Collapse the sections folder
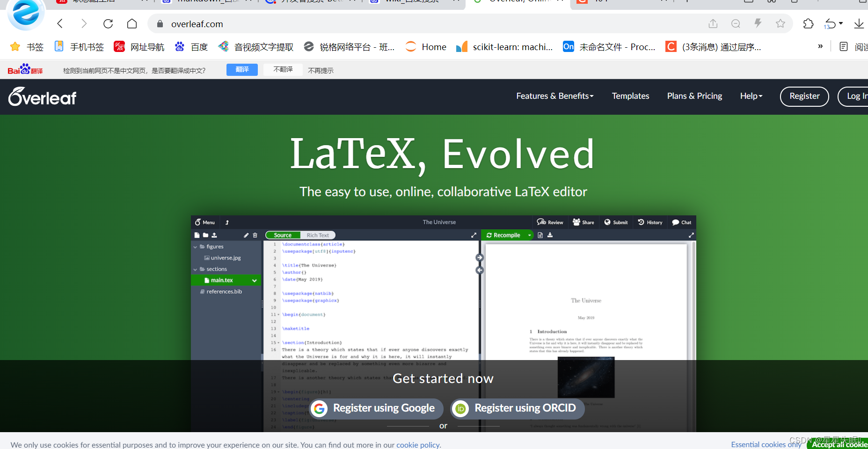 [195, 269]
